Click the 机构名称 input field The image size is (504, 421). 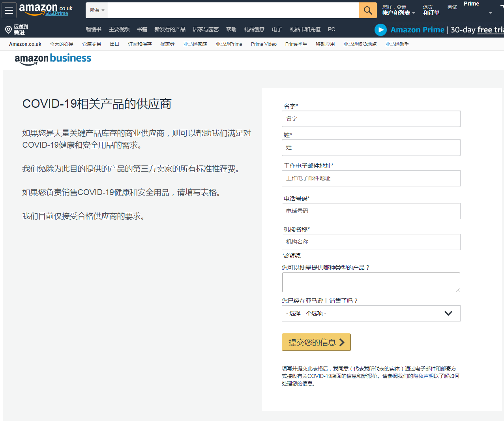tap(371, 242)
